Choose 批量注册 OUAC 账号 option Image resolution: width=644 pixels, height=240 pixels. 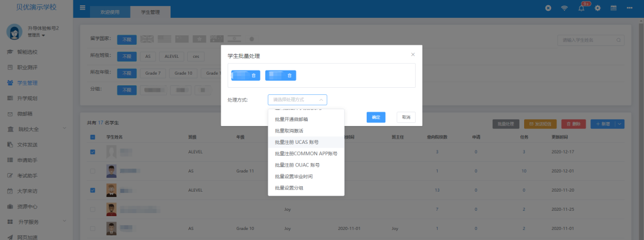click(x=306, y=165)
